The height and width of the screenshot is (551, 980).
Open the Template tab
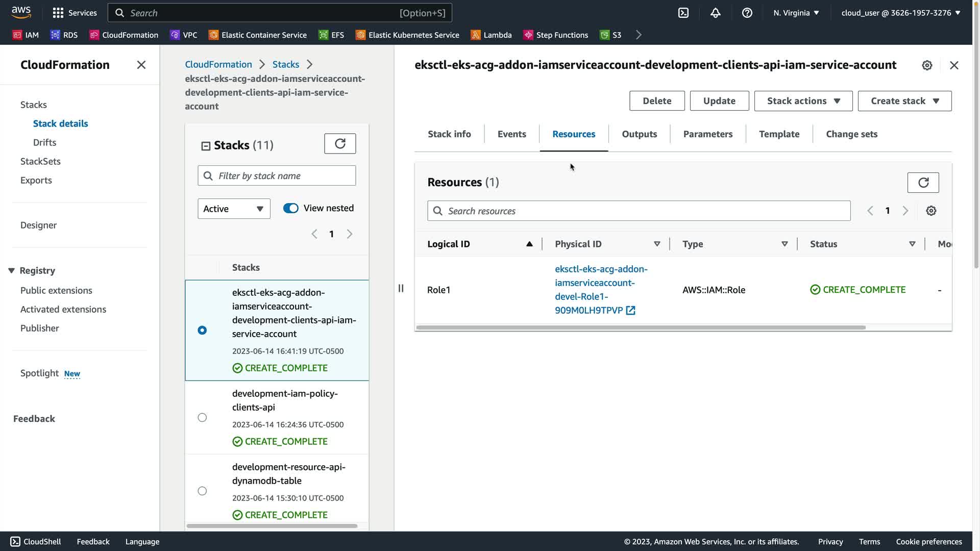(x=779, y=134)
